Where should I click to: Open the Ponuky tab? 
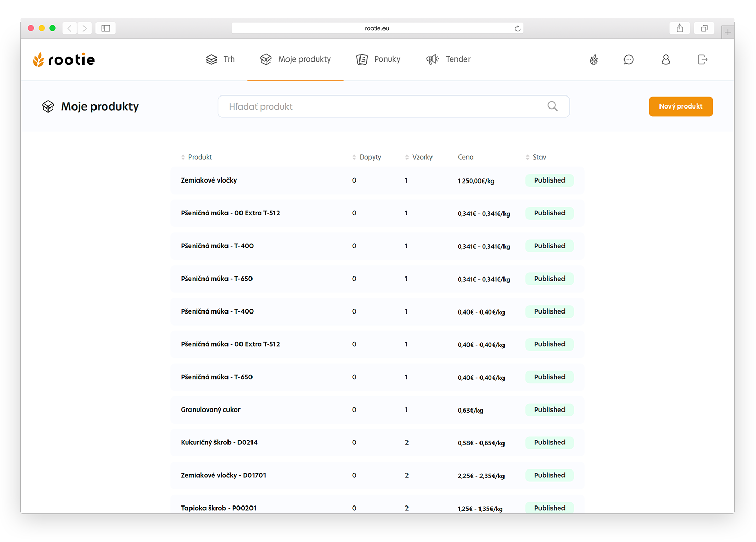pos(379,59)
